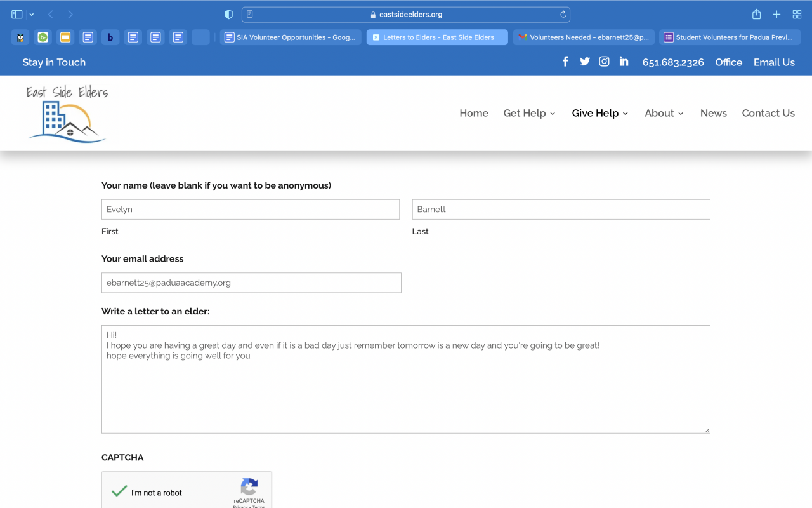
Task: Go back to the previous page
Action: click(x=51, y=14)
